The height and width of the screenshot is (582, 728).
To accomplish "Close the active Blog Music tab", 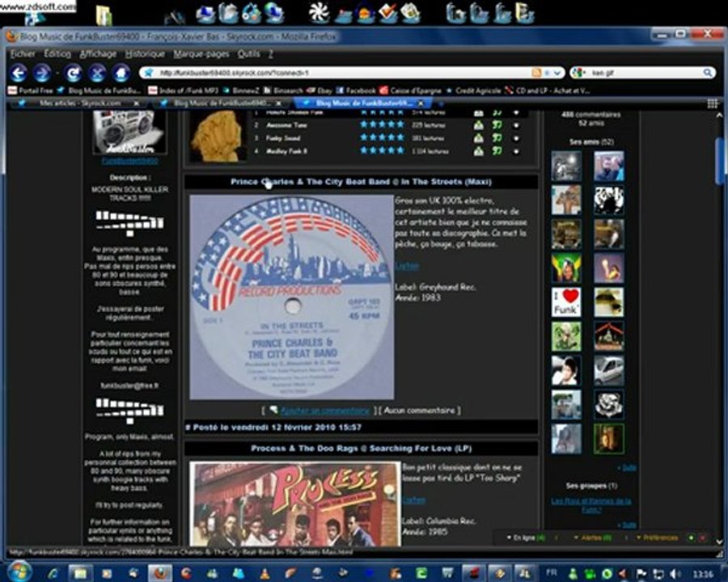I will click(x=421, y=103).
